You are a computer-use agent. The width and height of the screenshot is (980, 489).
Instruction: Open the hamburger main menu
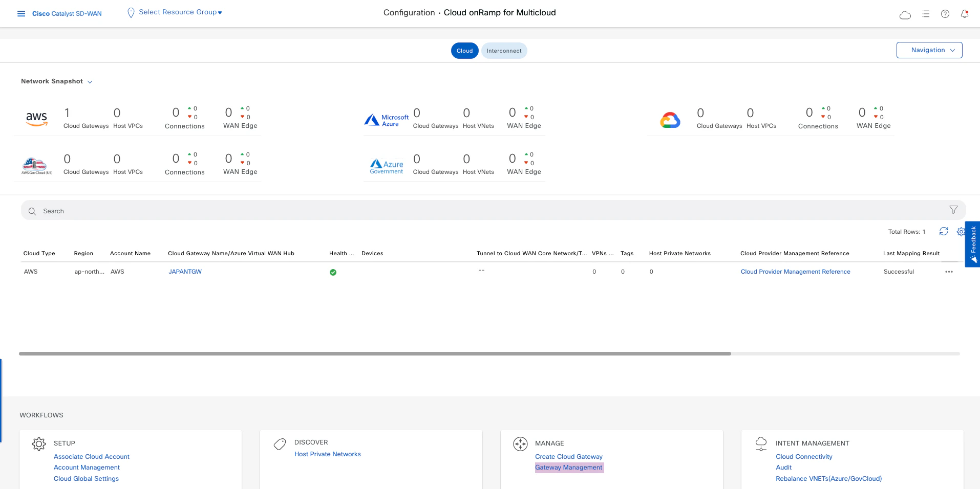click(21, 14)
